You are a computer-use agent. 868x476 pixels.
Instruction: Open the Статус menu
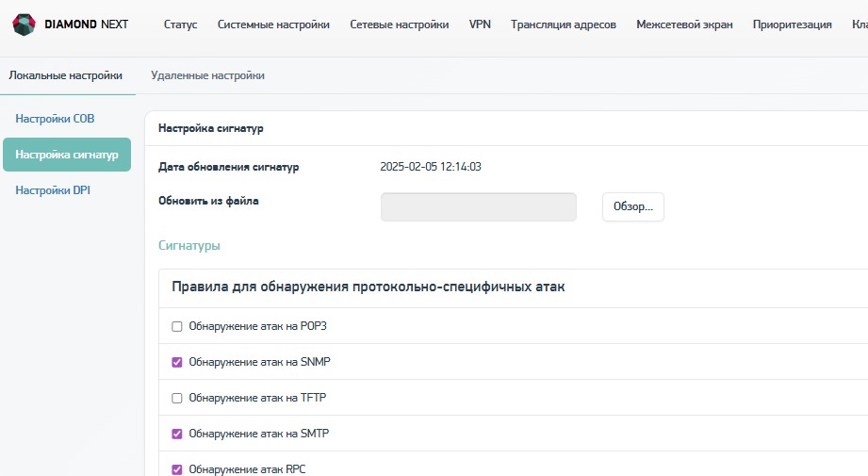click(x=180, y=25)
